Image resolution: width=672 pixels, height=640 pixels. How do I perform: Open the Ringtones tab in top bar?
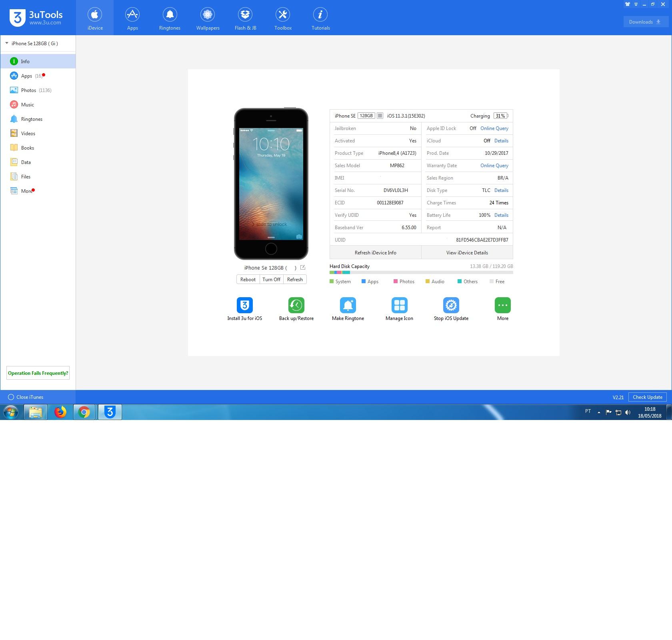(170, 18)
